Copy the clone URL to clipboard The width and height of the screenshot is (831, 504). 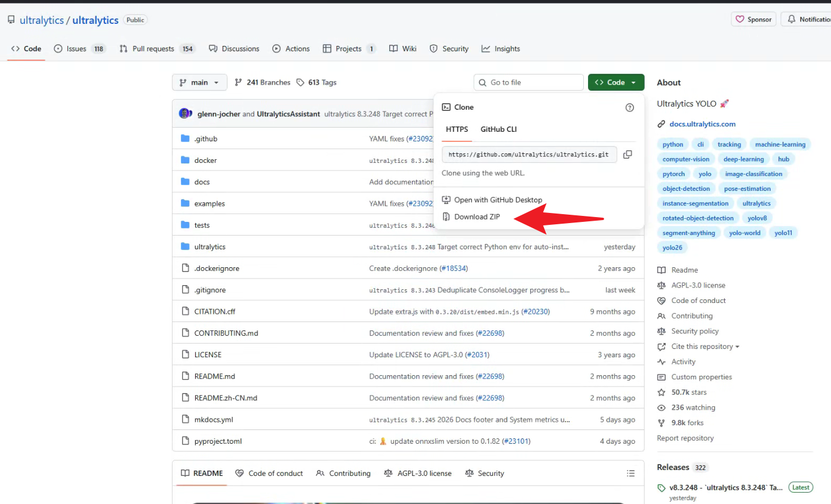coord(627,154)
